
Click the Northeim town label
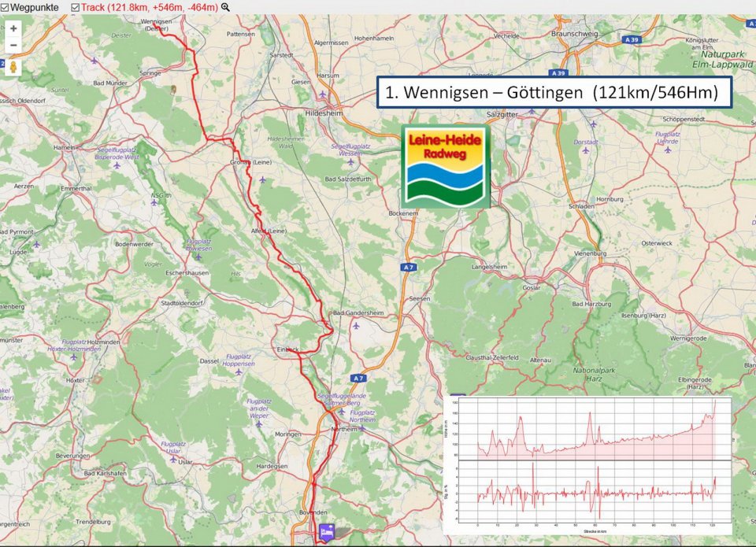(343, 429)
